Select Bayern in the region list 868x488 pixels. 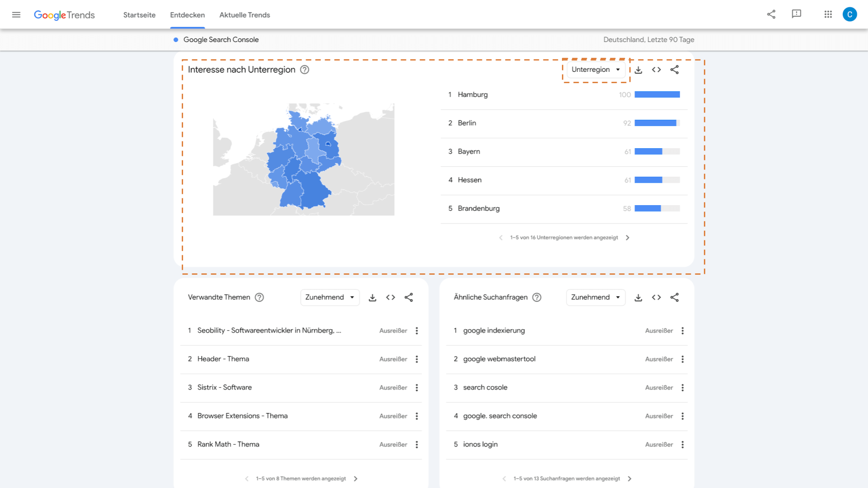point(564,152)
